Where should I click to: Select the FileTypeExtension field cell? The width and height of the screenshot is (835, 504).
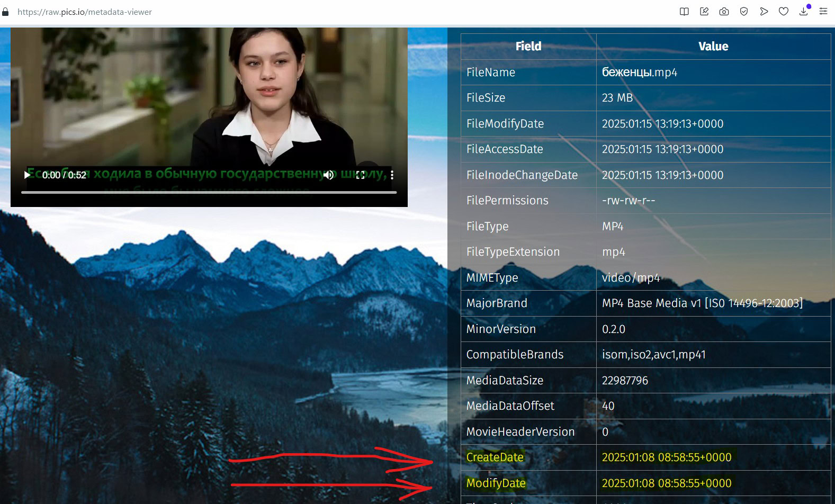[528, 252]
